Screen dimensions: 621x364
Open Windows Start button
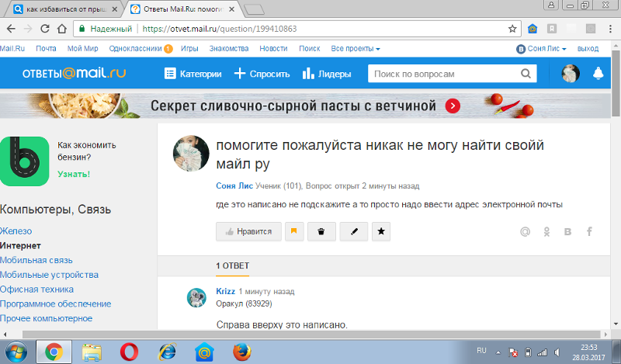[x=16, y=352]
